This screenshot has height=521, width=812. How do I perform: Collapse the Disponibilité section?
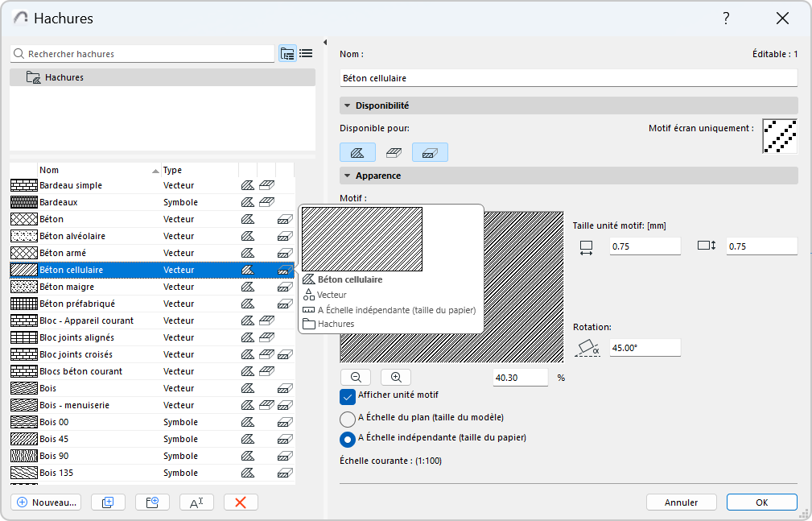point(348,105)
